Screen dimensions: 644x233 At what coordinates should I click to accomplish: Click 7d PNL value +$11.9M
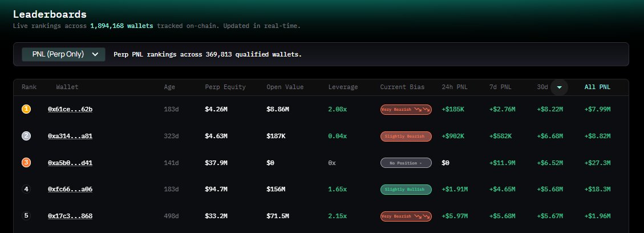[503, 163]
